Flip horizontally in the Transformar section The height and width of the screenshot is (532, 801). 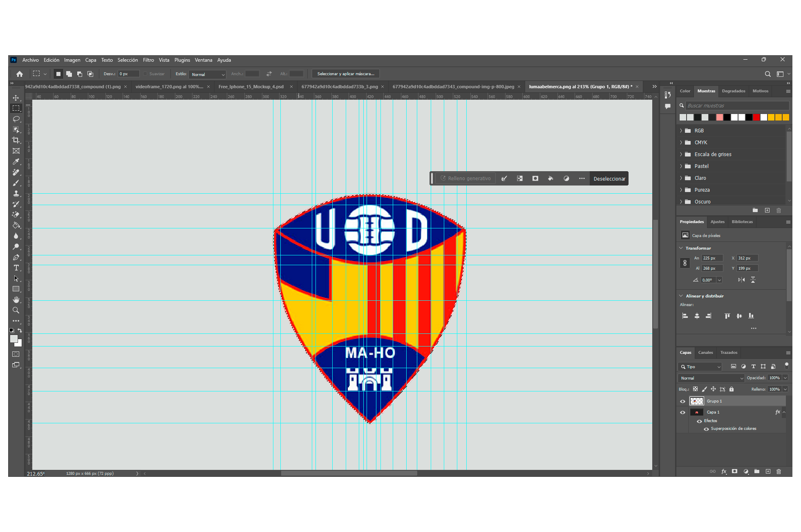(741, 280)
